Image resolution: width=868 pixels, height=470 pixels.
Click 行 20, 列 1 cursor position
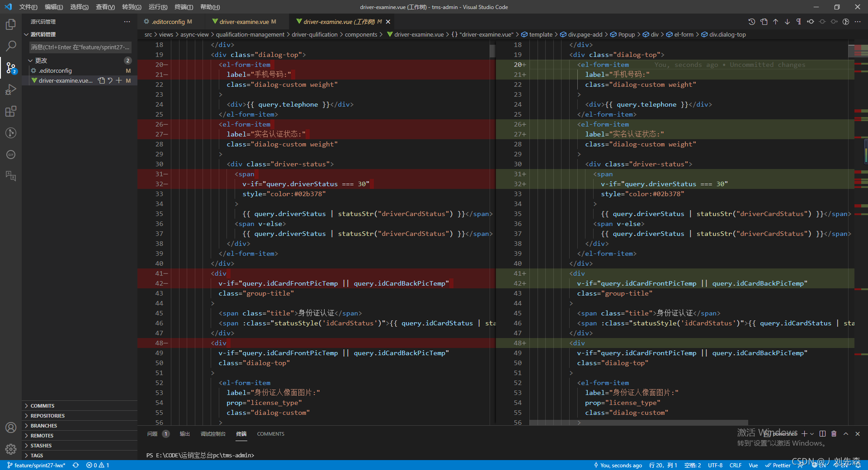[x=663, y=465]
